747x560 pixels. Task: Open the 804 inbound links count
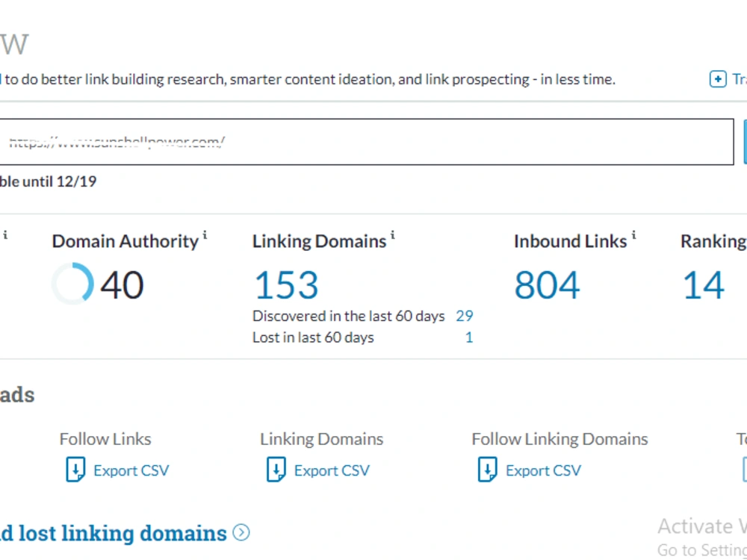click(547, 285)
